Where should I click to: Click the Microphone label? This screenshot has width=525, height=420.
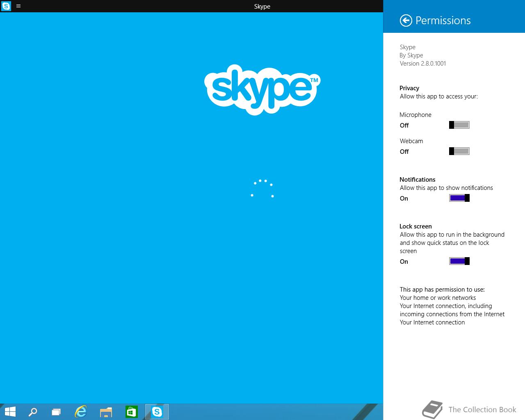point(415,115)
